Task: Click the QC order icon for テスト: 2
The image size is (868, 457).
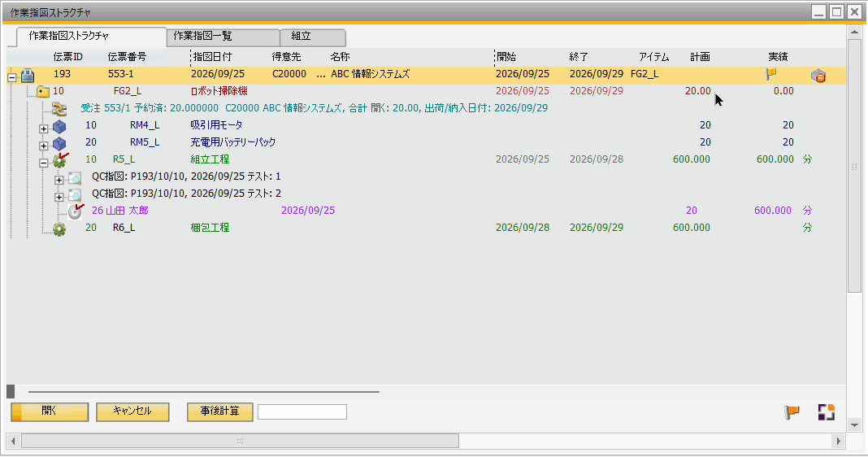Action: click(75, 195)
